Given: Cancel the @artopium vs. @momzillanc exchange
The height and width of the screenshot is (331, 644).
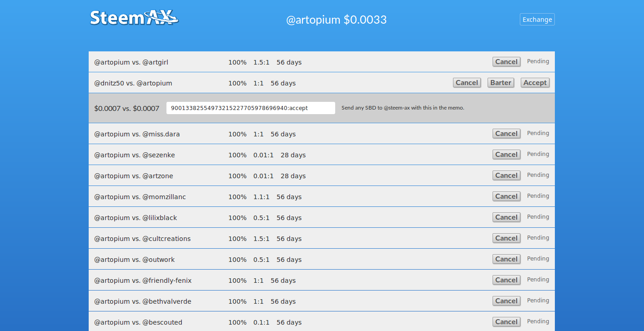Looking at the screenshot, I should pos(507,196).
